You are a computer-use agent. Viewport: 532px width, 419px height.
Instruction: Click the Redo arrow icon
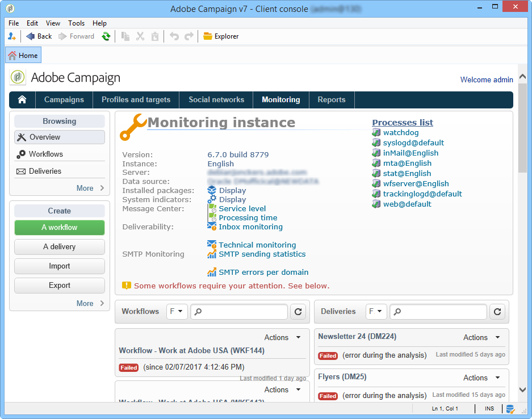pyautogui.click(x=189, y=36)
